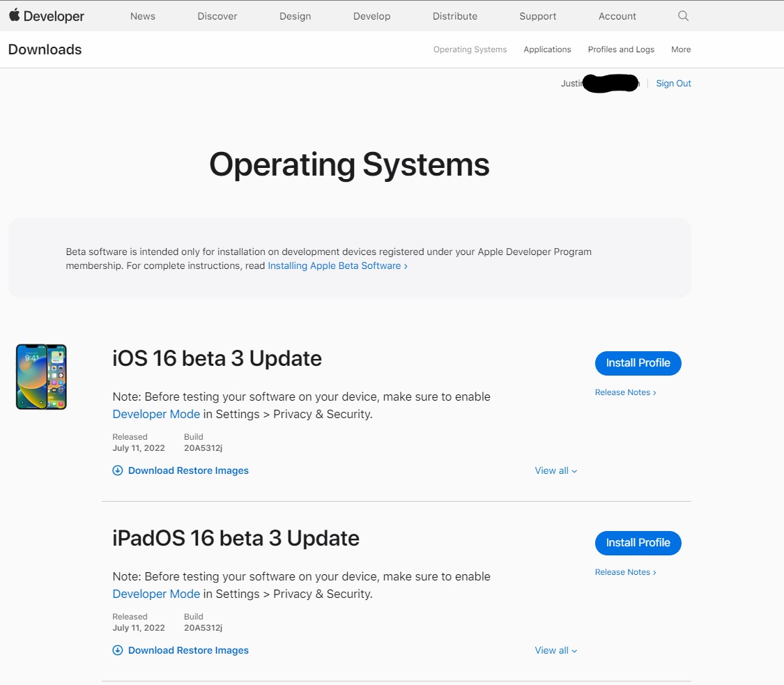Switch to Profiles and Logs tab
Image resolution: width=784 pixels, height=685 pixels.
tap(621, 49)
